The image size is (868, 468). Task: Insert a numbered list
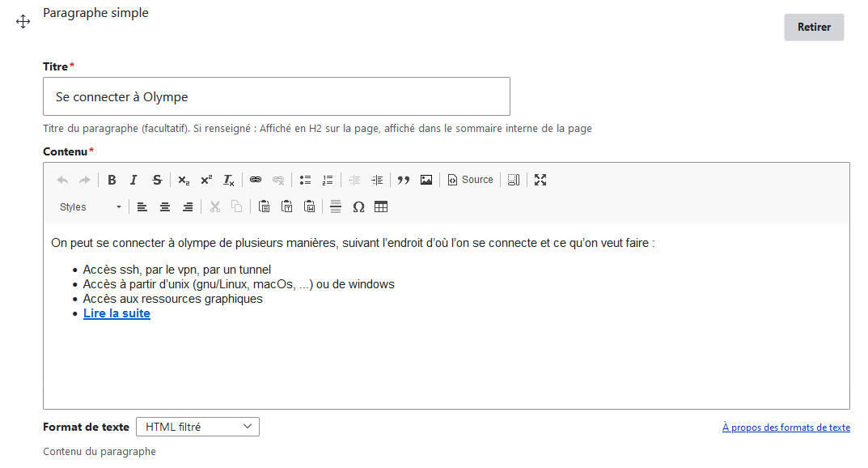[x=328, y=180]
